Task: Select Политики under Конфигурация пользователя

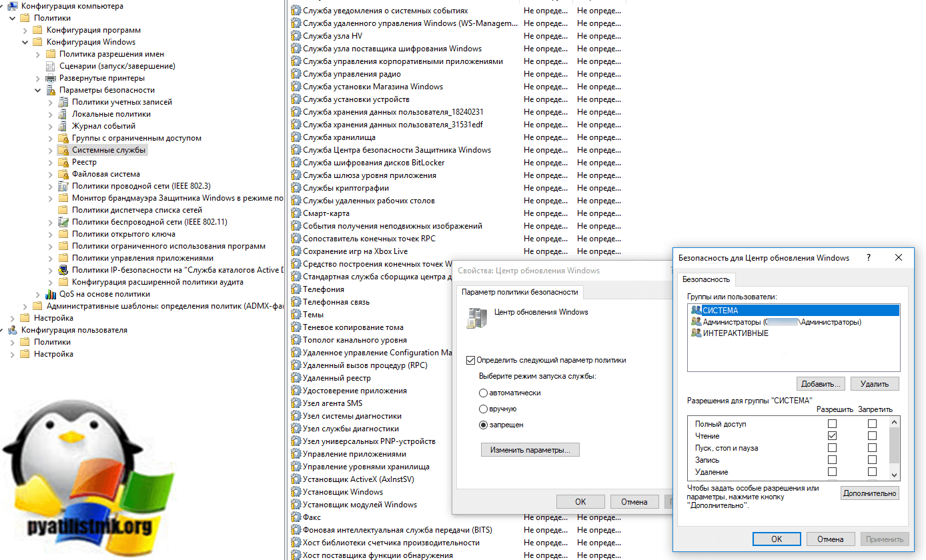Action: pos(52,342)
